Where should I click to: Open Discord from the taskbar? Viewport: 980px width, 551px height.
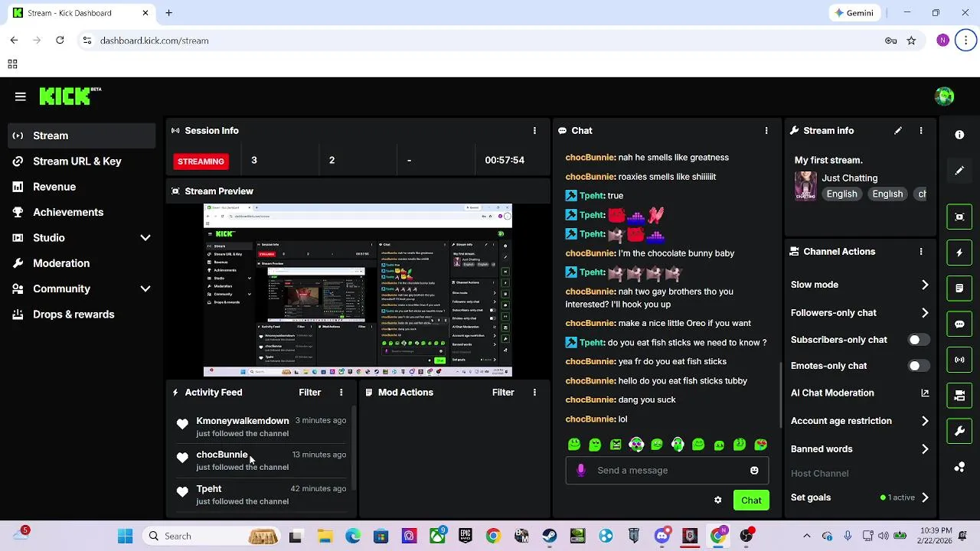click(661, 536)
